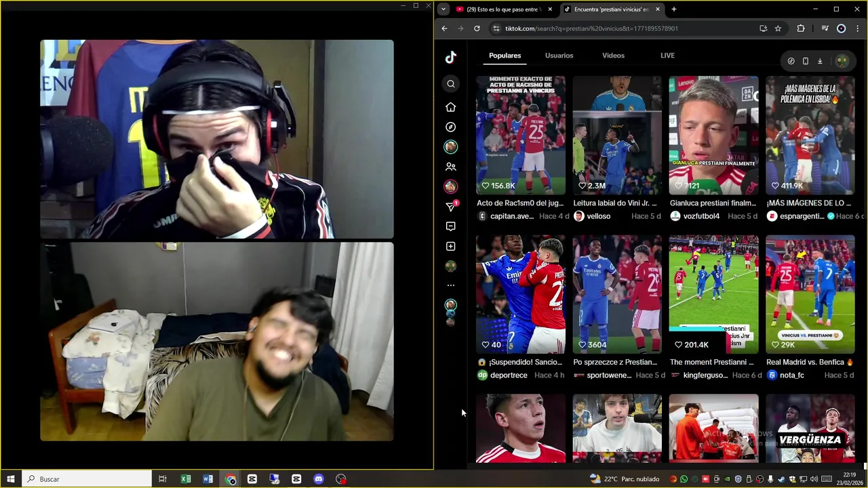Screen dimensions: 868x488
Task: Open video thumbnail with 156.8K likes
Action: [520, 135]
